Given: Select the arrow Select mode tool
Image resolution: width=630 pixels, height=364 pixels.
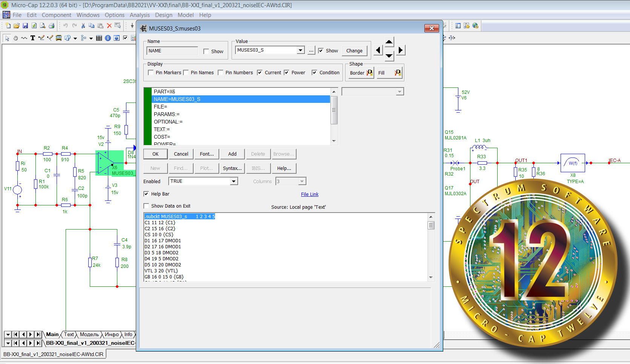Looking at the screenshot, I should 7,38.
